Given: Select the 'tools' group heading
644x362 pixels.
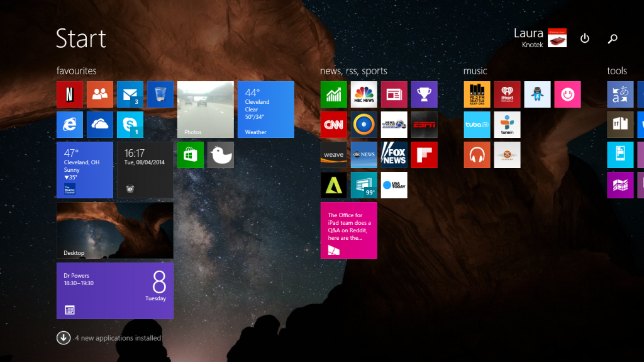Looking at the screenshot, I should [x=617, y=71].
